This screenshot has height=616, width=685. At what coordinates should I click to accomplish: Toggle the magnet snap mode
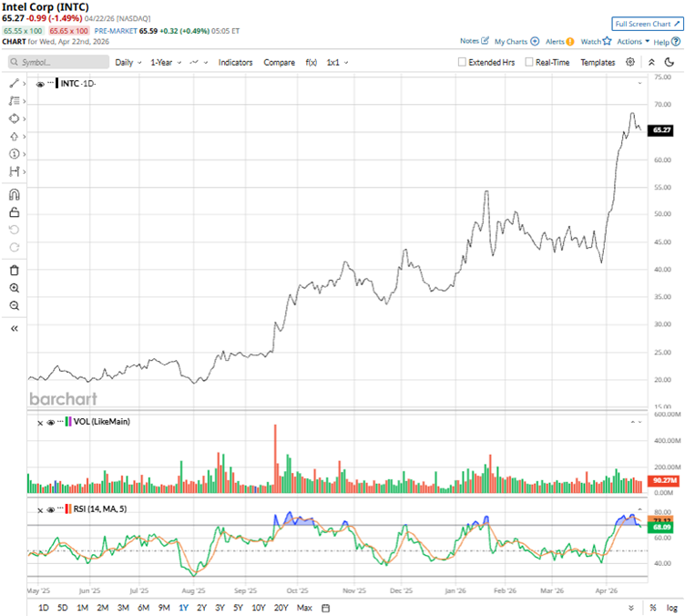click(14, 194)
